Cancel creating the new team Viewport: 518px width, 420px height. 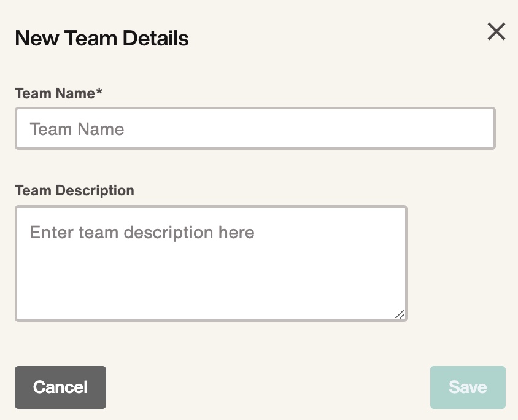pos(61,387)
